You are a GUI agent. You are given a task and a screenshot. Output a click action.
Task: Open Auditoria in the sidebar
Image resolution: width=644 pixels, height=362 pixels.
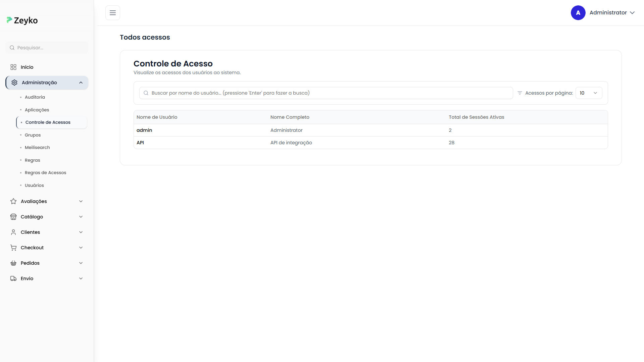[x=35, y=97]
